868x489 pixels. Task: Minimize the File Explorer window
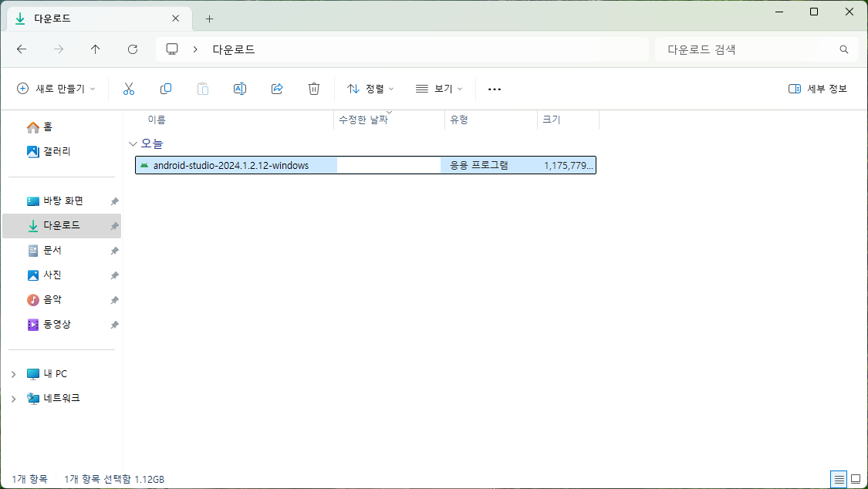tap(779, 12)
